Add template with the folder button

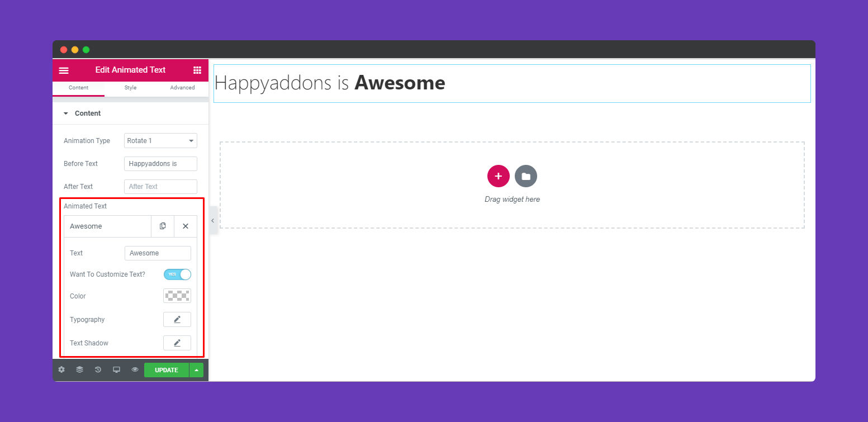click(x=526, y=176)
